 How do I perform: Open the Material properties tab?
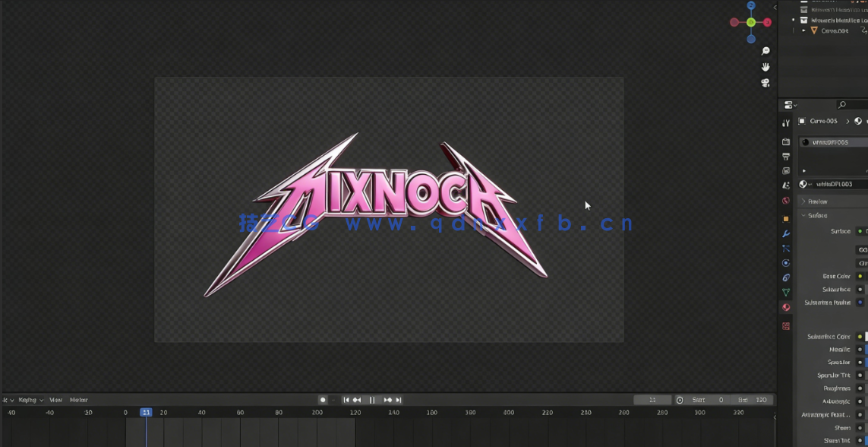tap(786, 308)
